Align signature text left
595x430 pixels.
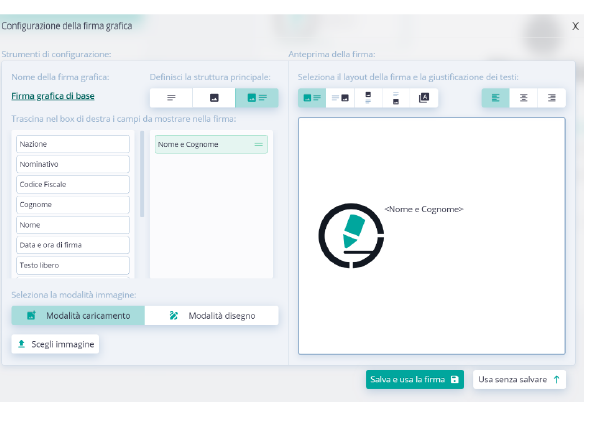click(496, 98)
